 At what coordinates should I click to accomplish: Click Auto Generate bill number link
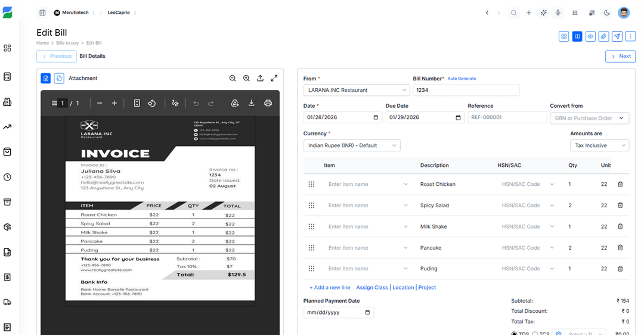pos(462,79)
